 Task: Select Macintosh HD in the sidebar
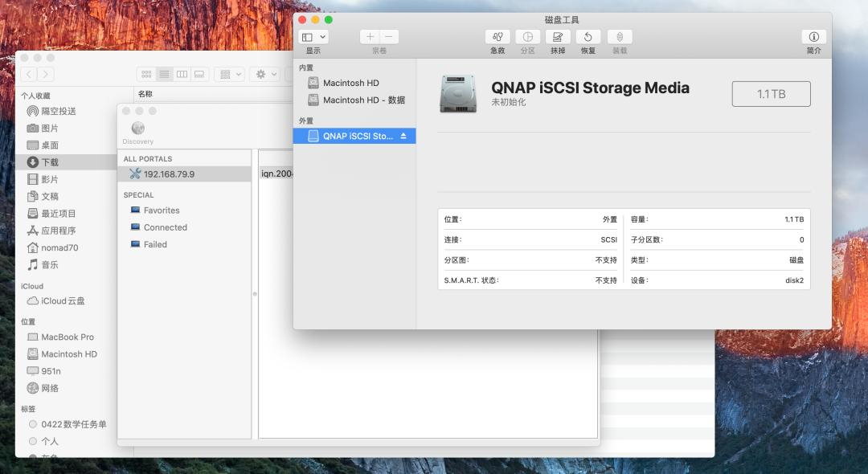pyautogui.click(x=350, y=83)
